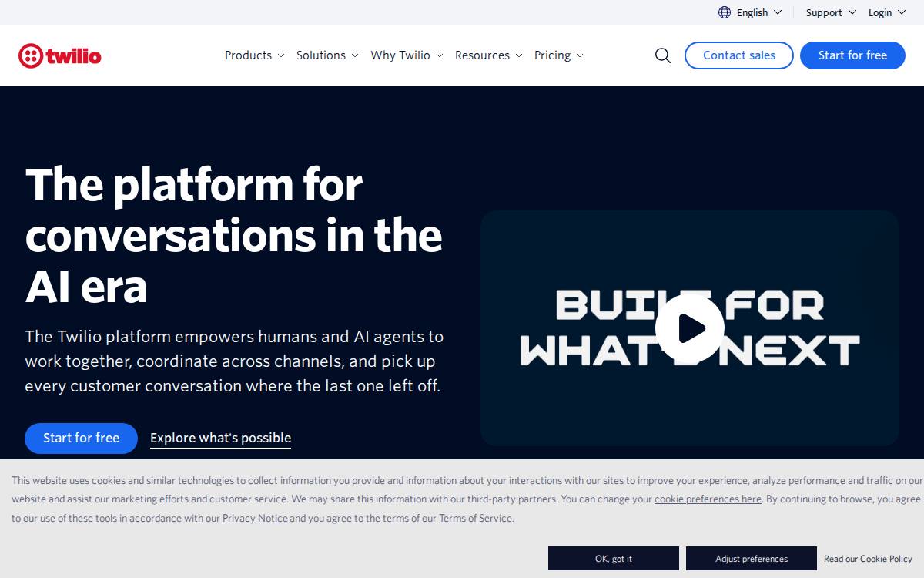Open the Resources menu

[x=489, y=55]
